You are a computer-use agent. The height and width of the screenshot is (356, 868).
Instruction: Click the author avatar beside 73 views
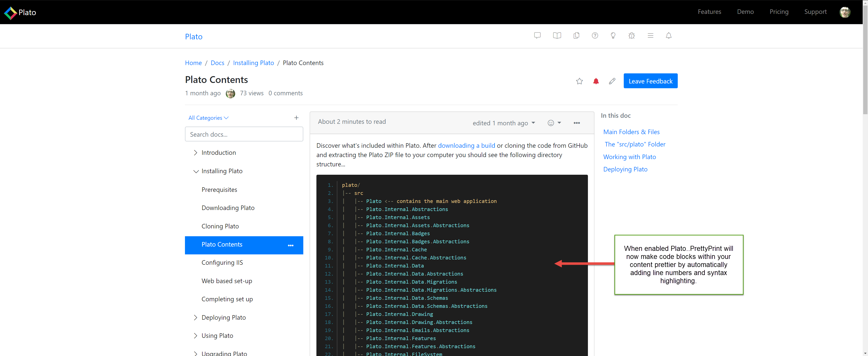click(230, 93)
